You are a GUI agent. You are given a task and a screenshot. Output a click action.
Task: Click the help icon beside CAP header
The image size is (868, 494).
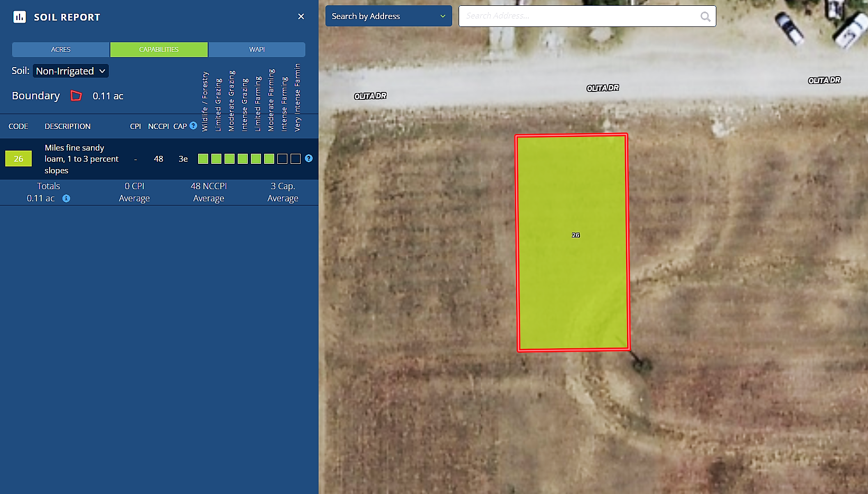pos(193,126)
